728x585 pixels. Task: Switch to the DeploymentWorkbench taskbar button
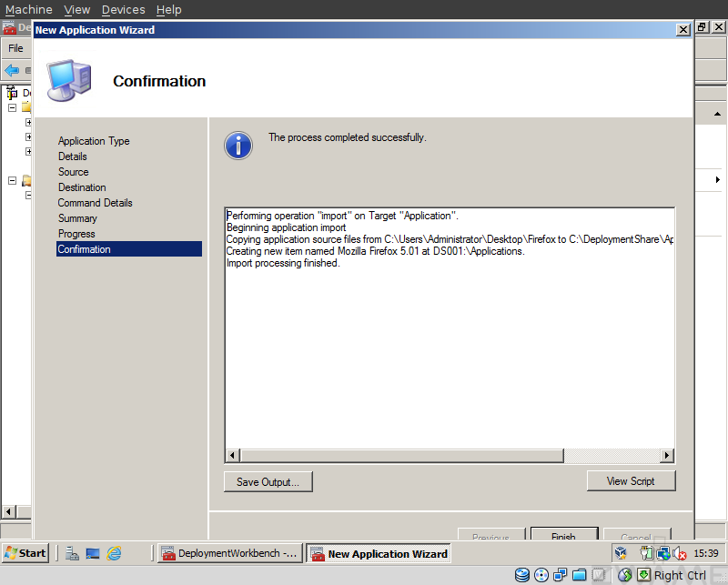pyautogui.click(x=230, y=553)
